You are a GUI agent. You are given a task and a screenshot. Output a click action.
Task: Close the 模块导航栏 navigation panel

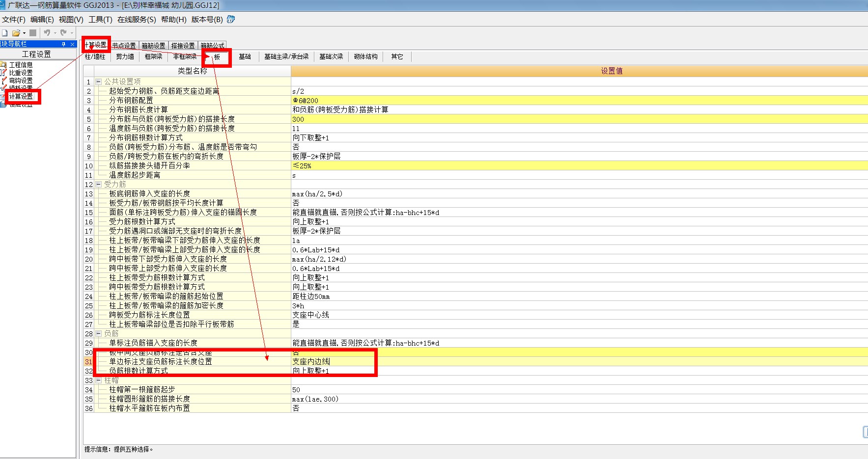click(72, 44)
